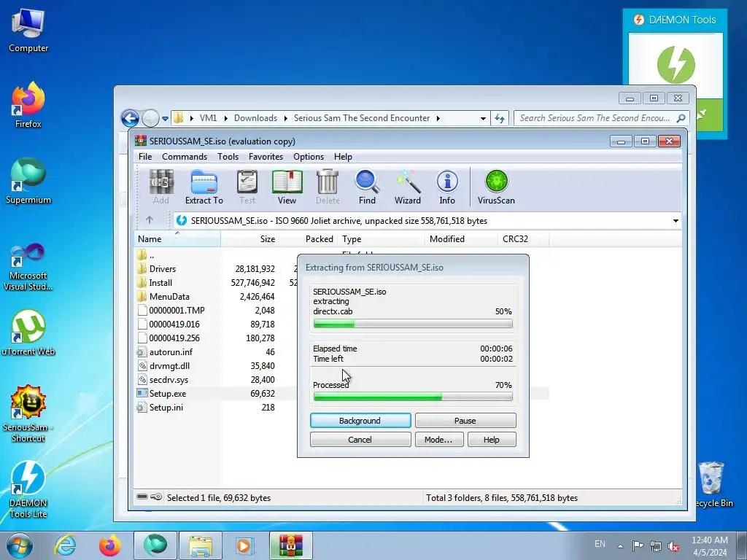Click the Background button in extraction dialog
This screenshot has width=747, height=560.
[360, 421]
